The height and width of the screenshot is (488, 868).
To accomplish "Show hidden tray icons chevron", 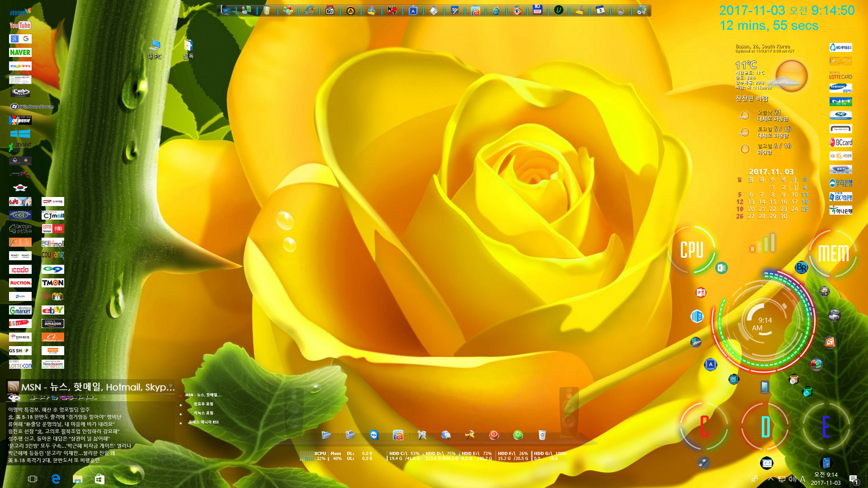I will pos(771,479).
